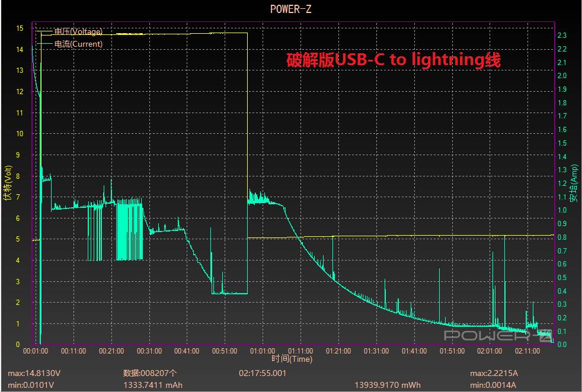Image resolution: width=582 pixels, height=392 pixels.
Task: Click the 1333.7411 mAh capacity value
Action: pos(153,385)
